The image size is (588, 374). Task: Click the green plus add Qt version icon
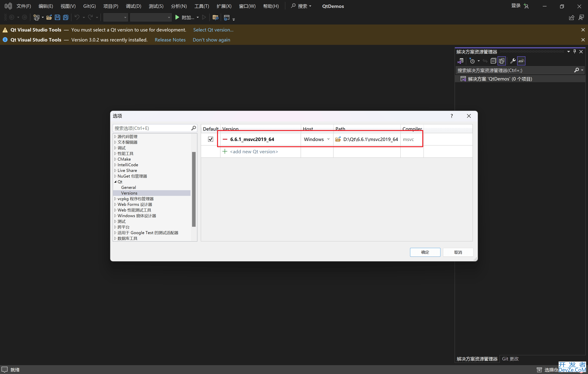pyautogui.click(x=225, y=151)
